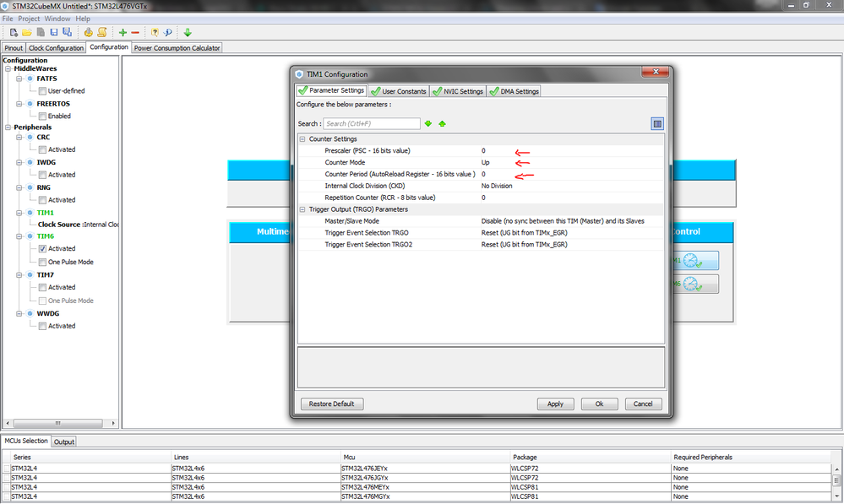Click the Generate Report scroll icon
844x504 pixels.
(101, 32)
